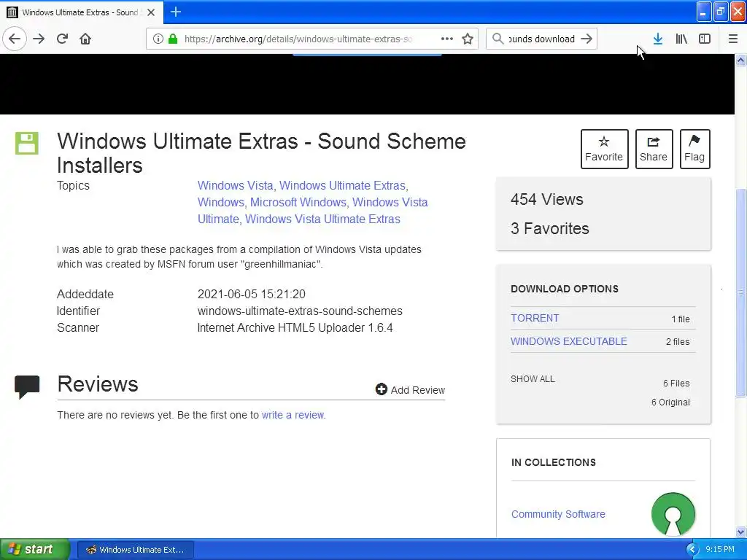Click the 6 Original text
The image size is (747, 560).
(671, 402)
